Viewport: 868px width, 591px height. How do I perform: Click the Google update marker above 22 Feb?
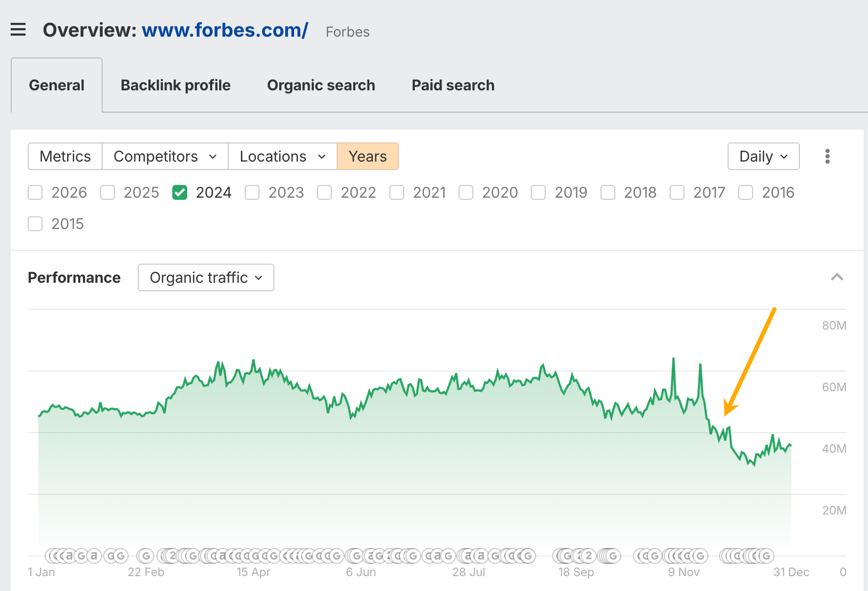(x=146, y=556)
